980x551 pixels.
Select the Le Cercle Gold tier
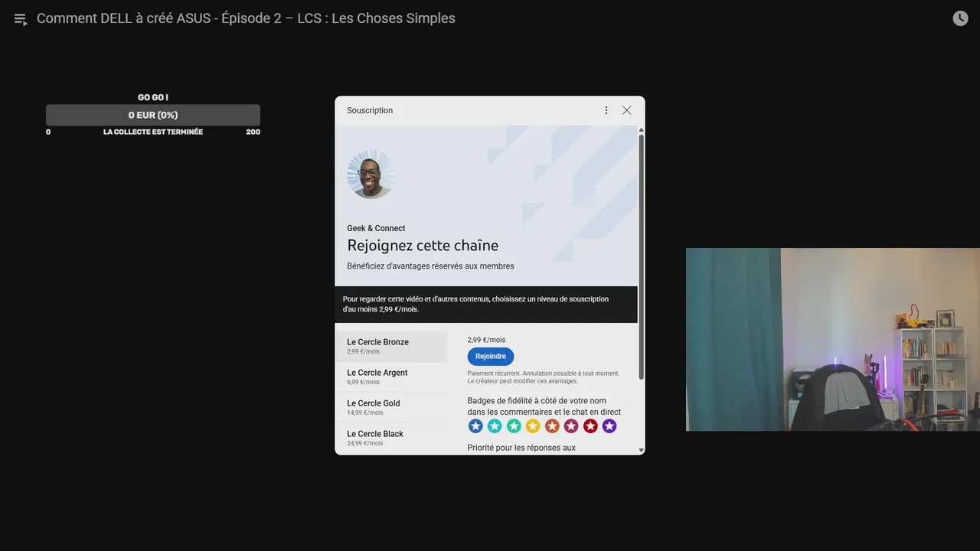[391, 407]
